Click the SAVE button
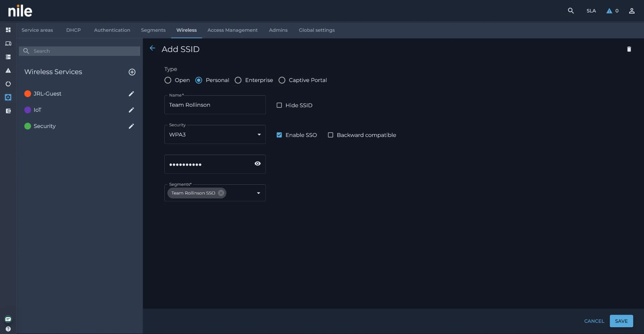This screenshot has height=334, width=644. pyautogui.click(x=621, y=321)
